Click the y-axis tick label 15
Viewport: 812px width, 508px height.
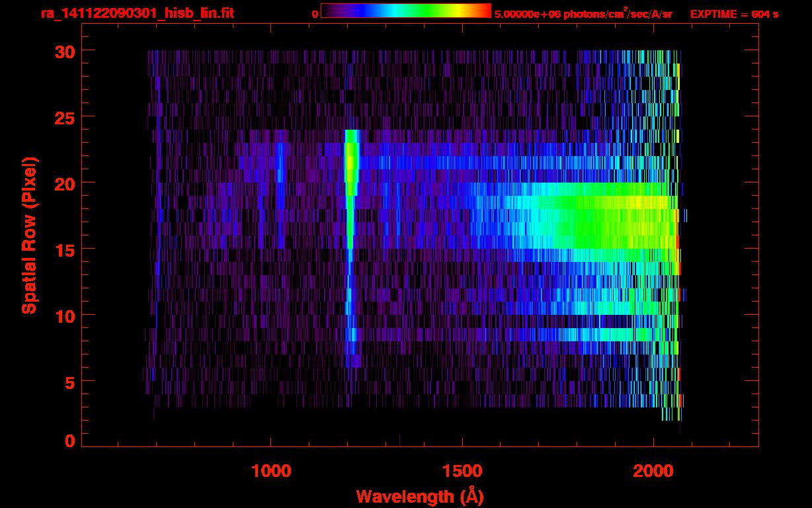[x=64, y=249]
